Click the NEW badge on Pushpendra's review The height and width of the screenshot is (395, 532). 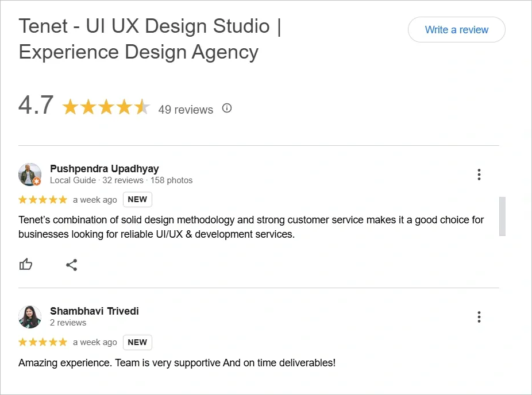(x=137, y=199)
